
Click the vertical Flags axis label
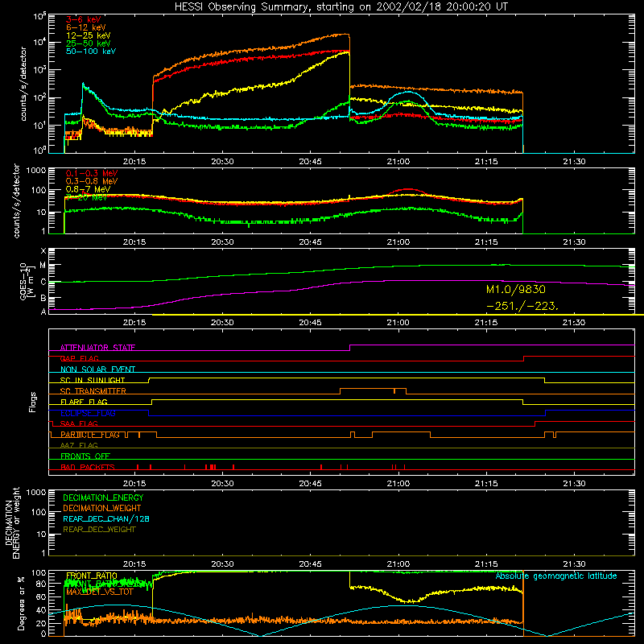point(32,402)
